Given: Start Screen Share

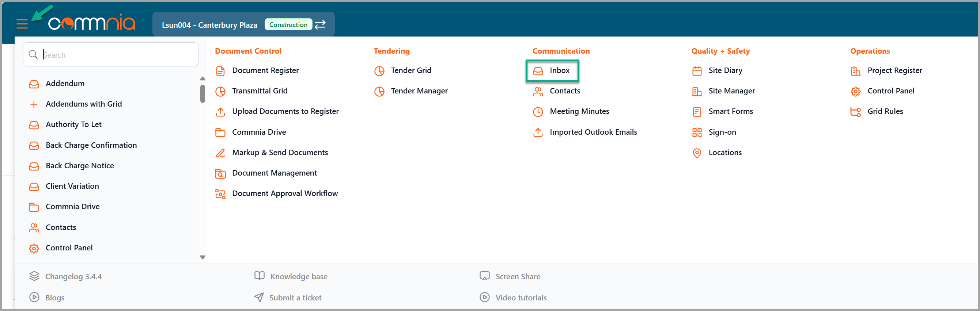Looking at the screenshot, I should tap(517, 276).
